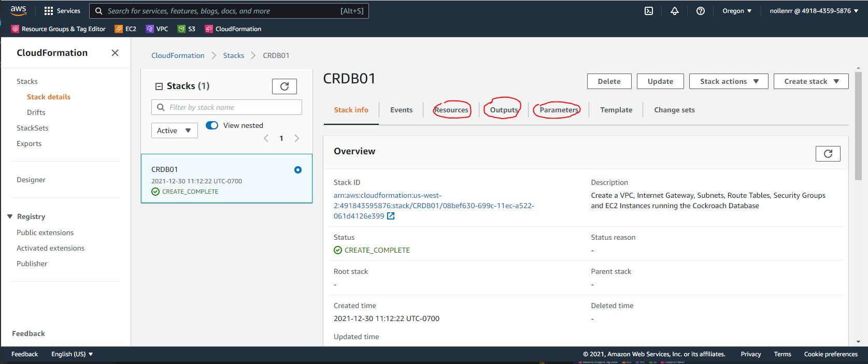Open Stacks in the side navigation
The width and height of the screenshot is (868, 364).
[27, 81]
